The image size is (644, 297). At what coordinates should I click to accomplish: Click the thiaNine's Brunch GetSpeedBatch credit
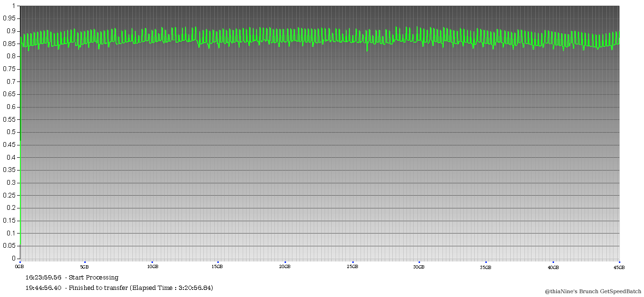593,292
